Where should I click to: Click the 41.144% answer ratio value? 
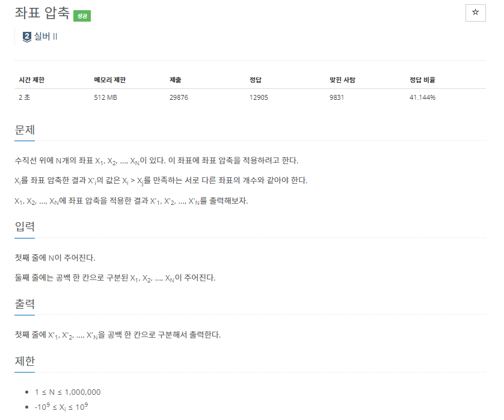[422, 97]
